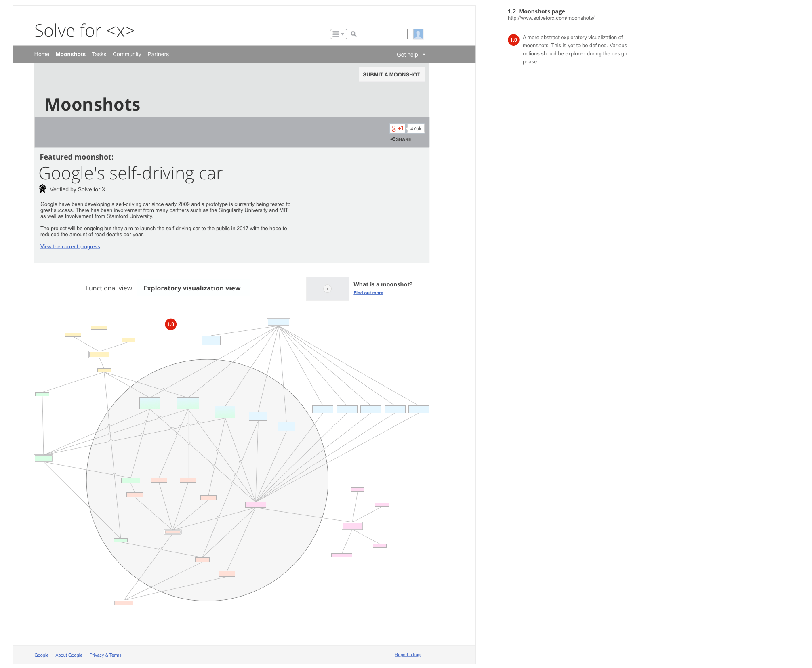Expand the Get help dropdown

pos(411,55)
